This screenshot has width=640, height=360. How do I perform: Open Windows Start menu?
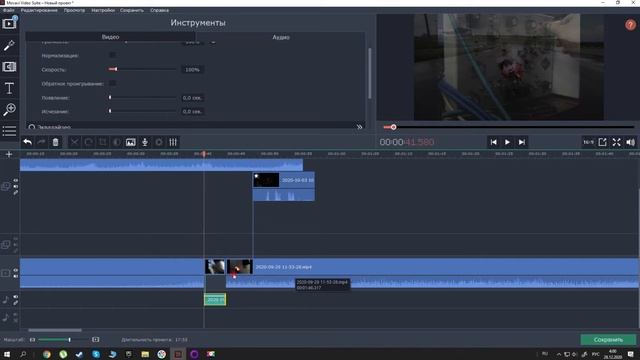tap(7, 354)
